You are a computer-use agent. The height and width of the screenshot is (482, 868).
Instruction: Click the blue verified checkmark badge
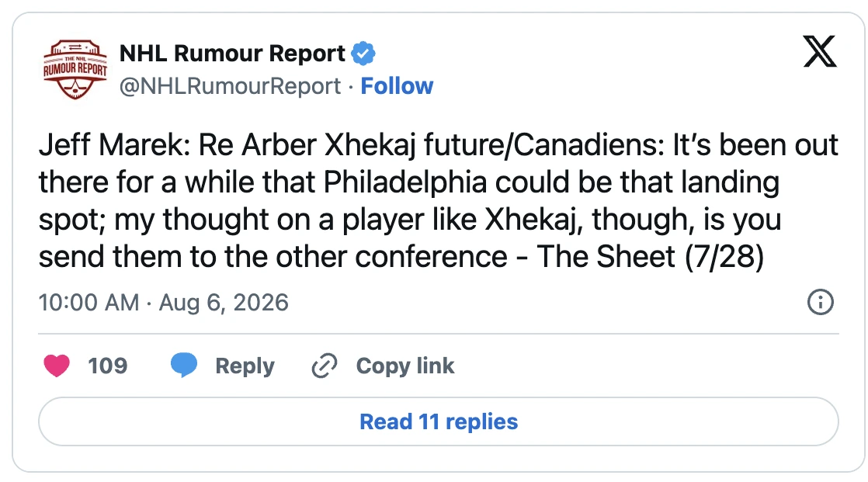(x=363, y=54)
